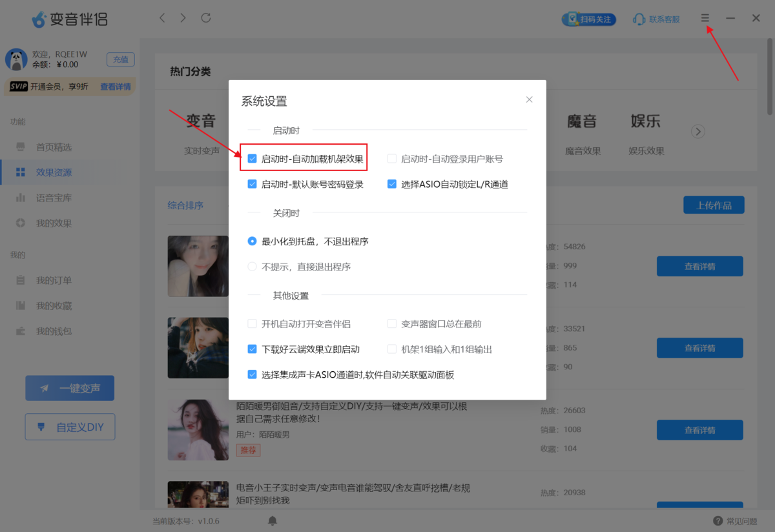Toggle 选择ASIO自动锁定L/R通道 checkbox
The image size is (775, 532).
coord(392,184)
